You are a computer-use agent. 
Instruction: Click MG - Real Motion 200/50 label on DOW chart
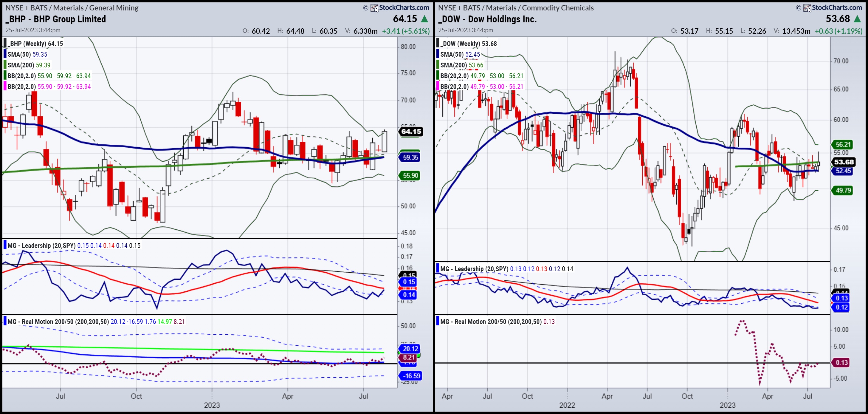pyautogui.click(x=491, y=322)
